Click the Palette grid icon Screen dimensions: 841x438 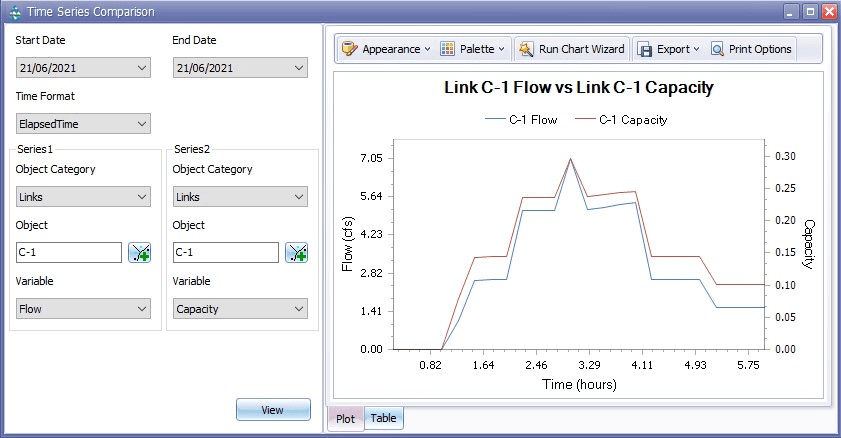[x=447, y=49]
